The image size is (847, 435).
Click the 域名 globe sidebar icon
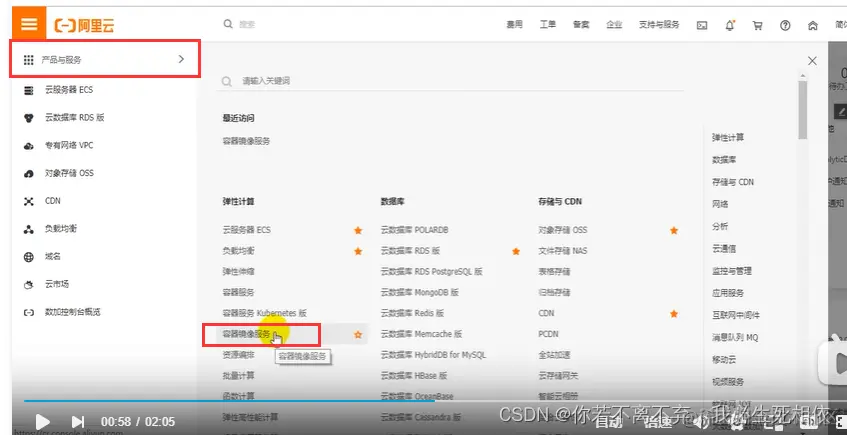coord(29,257)
